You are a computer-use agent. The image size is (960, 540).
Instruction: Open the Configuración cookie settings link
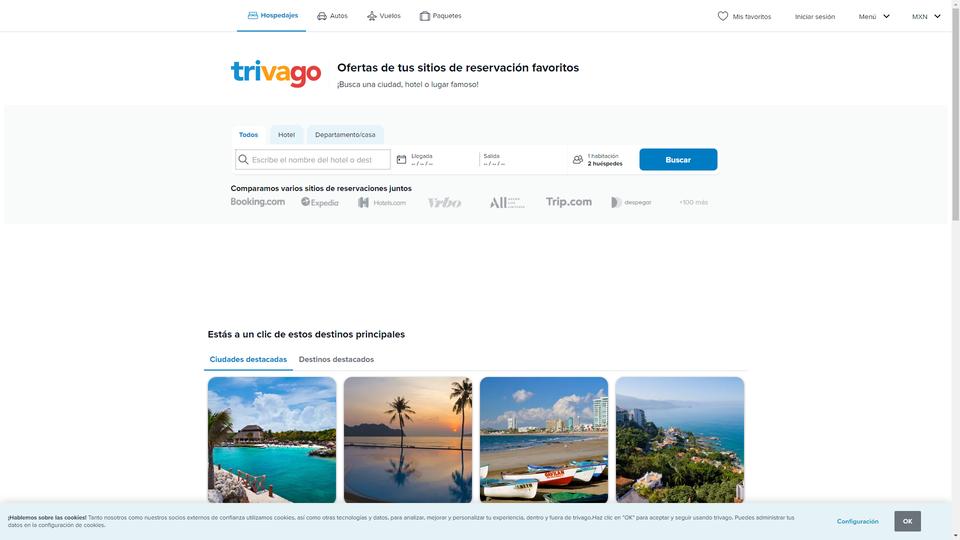click(857, 522)
